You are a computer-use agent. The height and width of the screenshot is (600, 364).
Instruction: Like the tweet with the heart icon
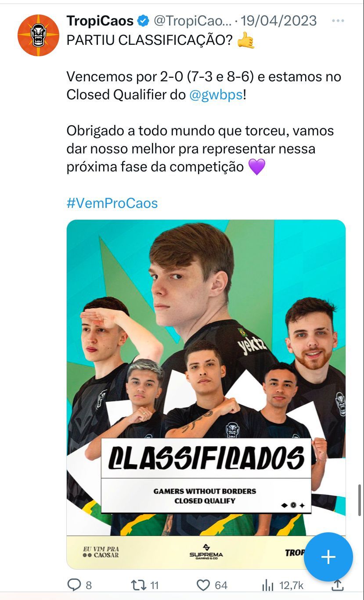[203, 585]
